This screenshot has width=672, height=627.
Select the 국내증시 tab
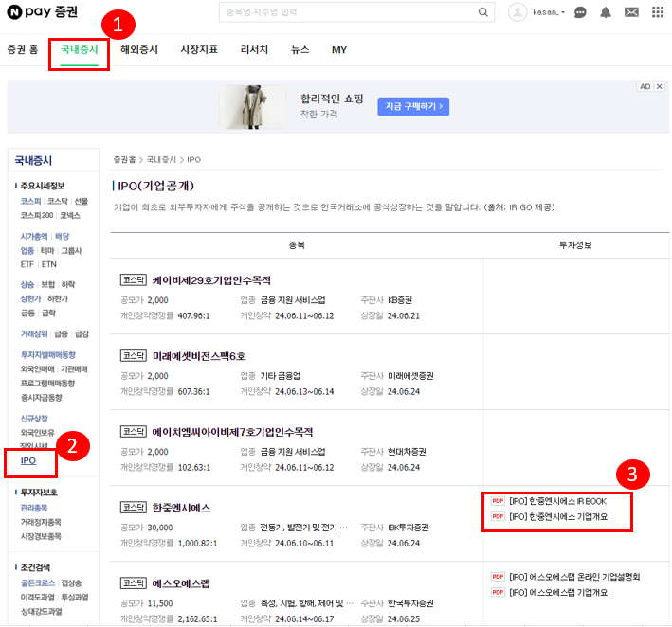click(80, 49)
